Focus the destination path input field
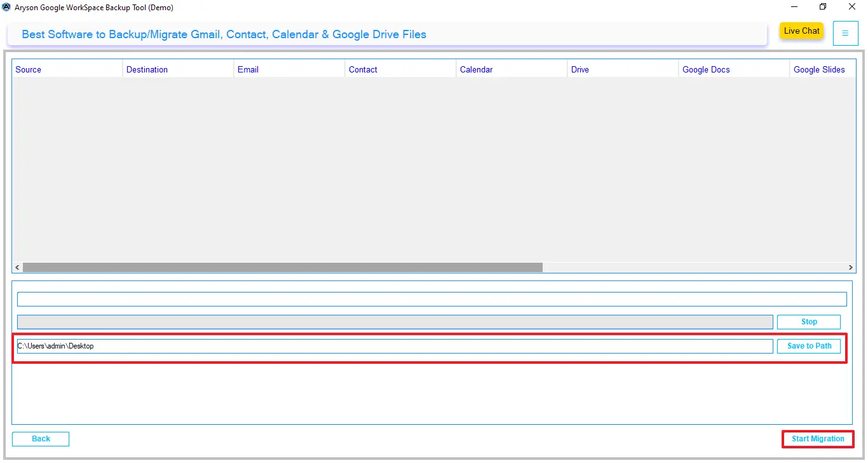The width and height of the screenshot is (868, 463). (395, 346)
